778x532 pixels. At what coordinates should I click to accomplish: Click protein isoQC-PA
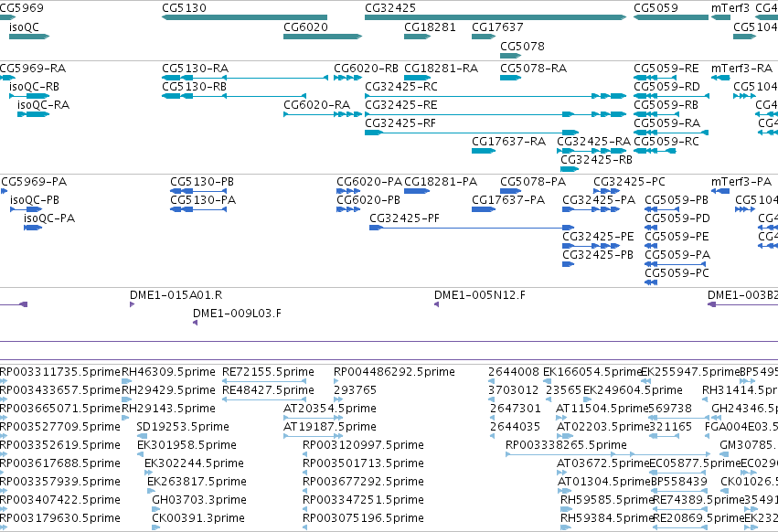tap(49, 218)
